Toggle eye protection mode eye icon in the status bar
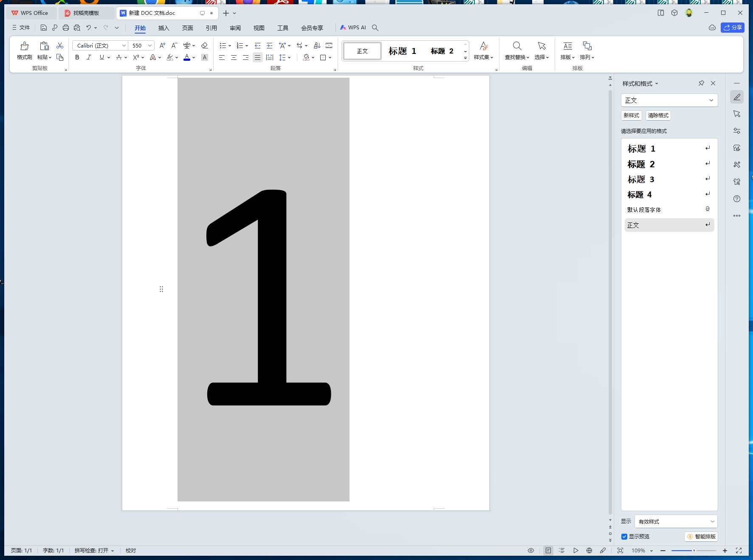 click(531, 551)
